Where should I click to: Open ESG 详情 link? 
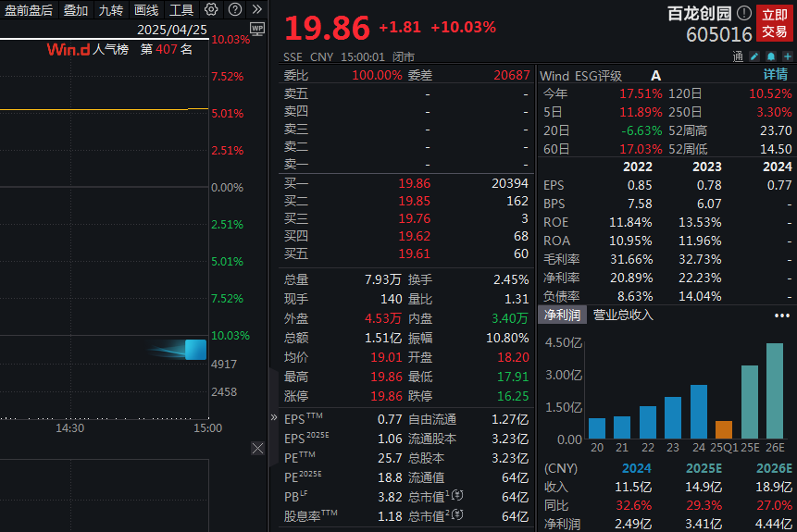click(x=776, y=75)
